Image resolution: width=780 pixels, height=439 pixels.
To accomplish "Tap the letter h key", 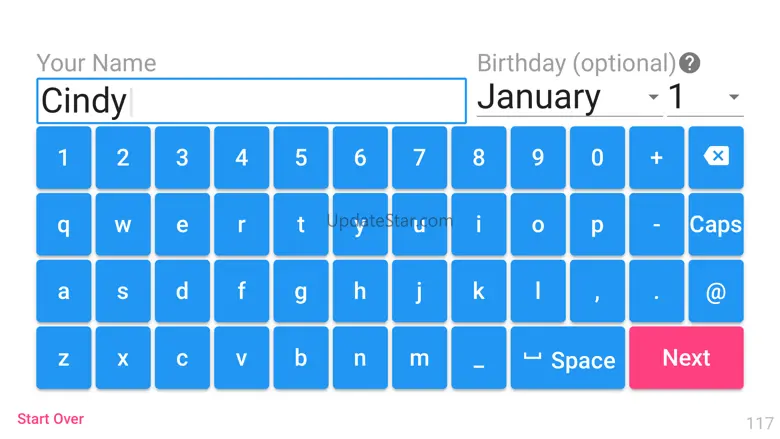I will [x=360, y=291].
